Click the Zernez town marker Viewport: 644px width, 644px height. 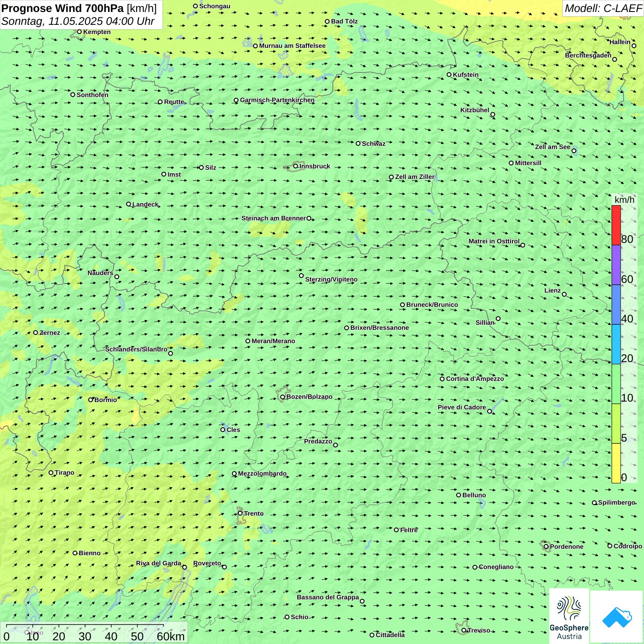click(35, 333)
